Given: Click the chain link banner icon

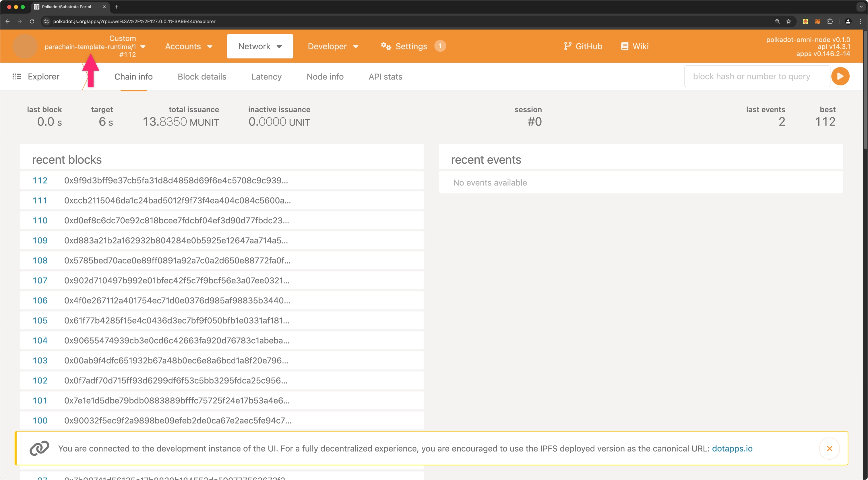Looking at the screenshot, I should [x=39, y=448].
